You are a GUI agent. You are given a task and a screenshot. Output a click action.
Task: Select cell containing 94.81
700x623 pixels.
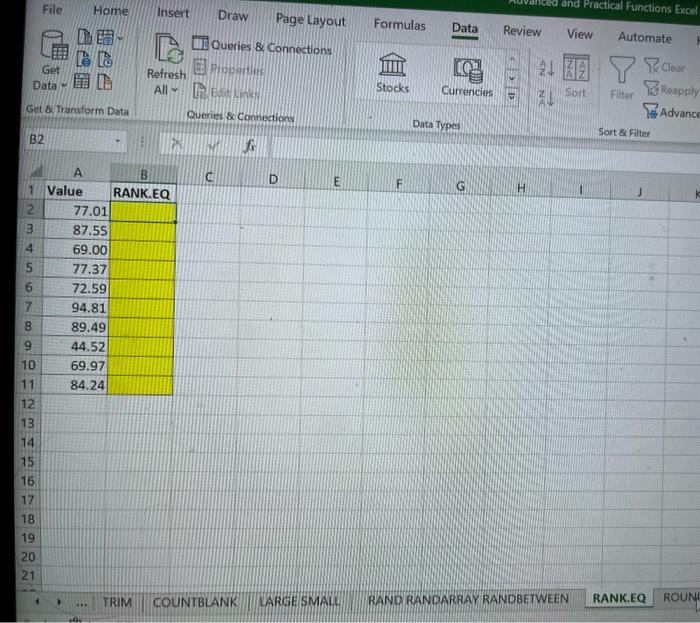tap(75, 307)
